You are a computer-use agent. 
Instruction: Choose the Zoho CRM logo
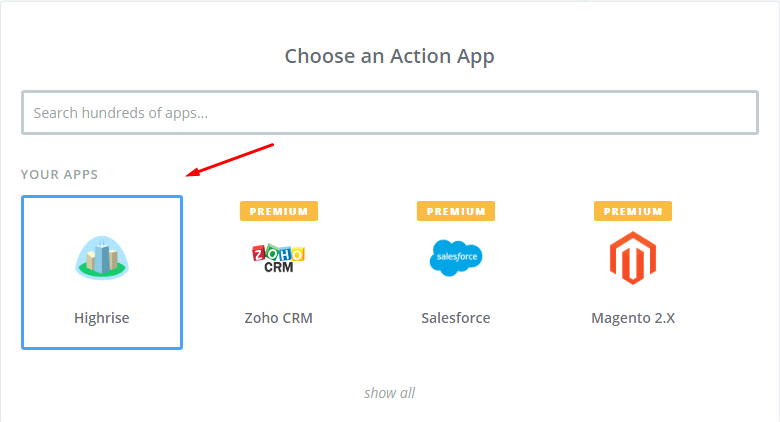point(279,259)
